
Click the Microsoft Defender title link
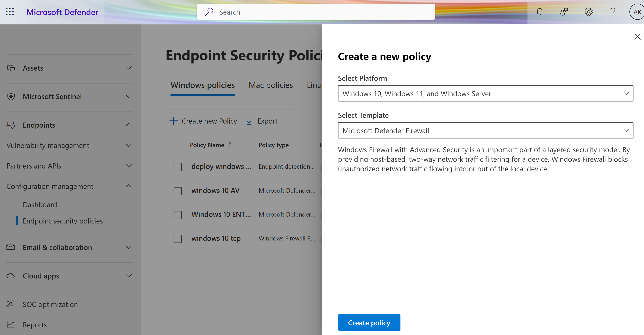(62, 12)
